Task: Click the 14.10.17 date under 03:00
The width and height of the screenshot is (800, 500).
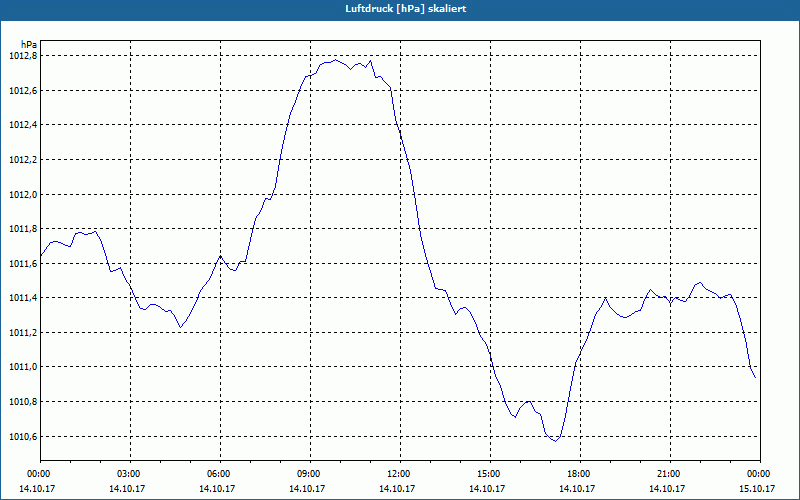Action: (127, 489)
